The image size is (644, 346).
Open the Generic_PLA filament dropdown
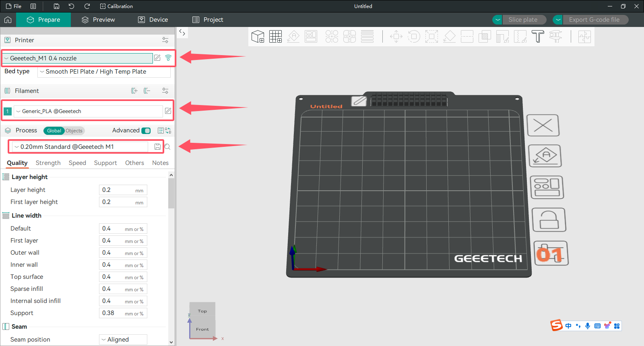[x=88, y=111]
